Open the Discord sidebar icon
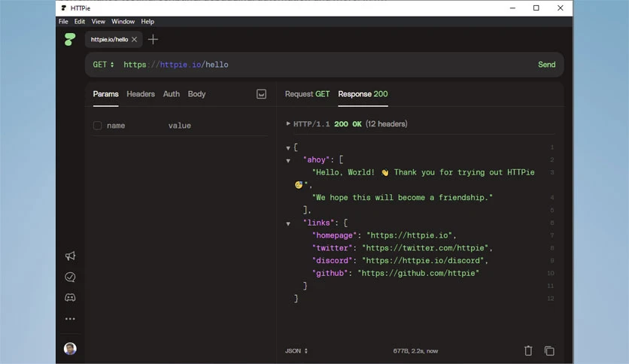 70,298
